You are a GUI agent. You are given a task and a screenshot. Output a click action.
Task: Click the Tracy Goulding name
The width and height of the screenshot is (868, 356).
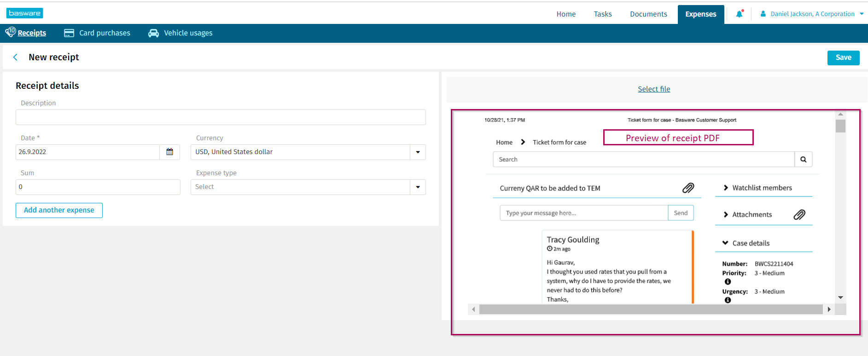[573, 240]
